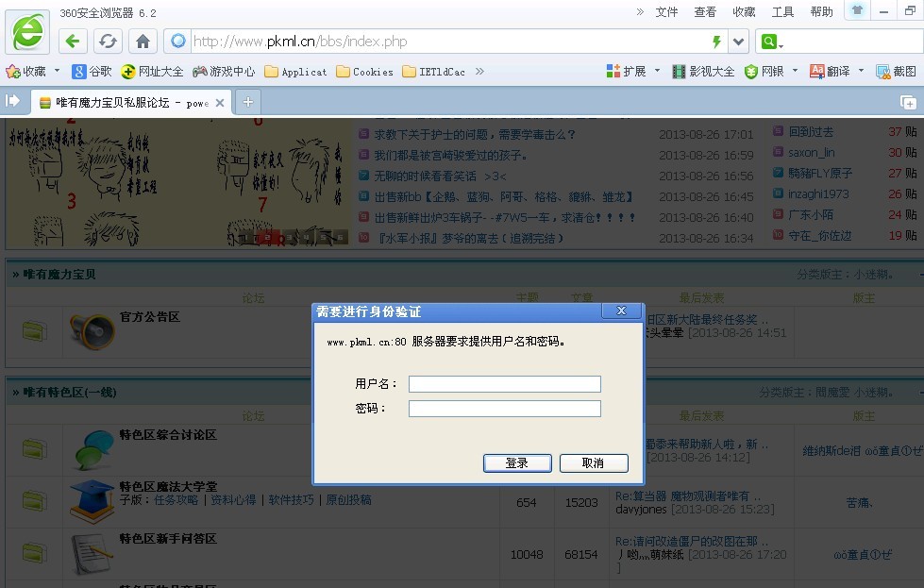This screenshot has height=588, width=924.
Task: Open the 文件 menu
Action: pyautogui.click(x=666, y=12)
